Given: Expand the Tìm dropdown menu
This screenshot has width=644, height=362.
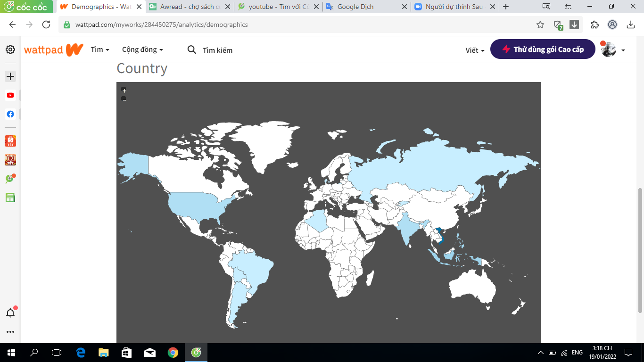Looking at the screenshot, I should pos(100,49).
